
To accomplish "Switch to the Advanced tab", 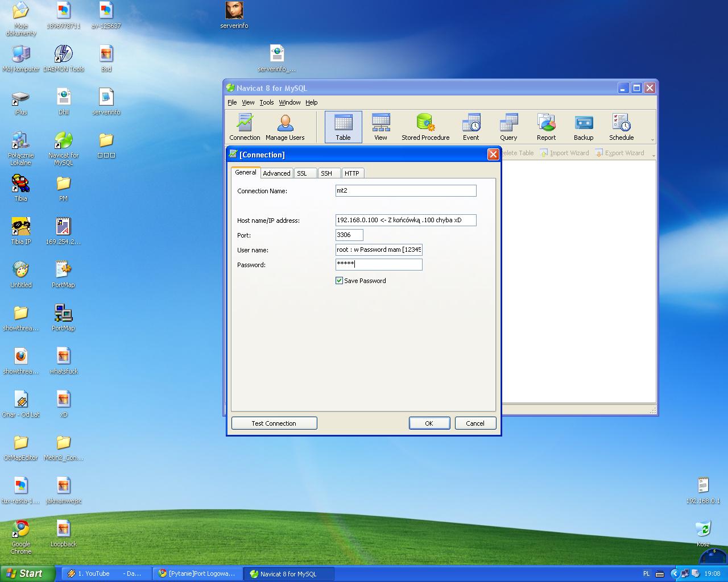I will click(276, 173).
